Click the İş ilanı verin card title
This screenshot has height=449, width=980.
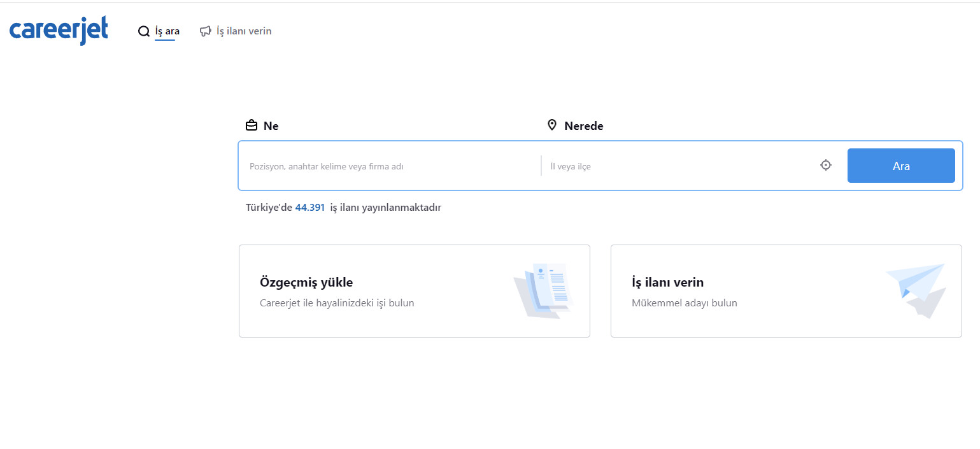[x=667, y=282]
